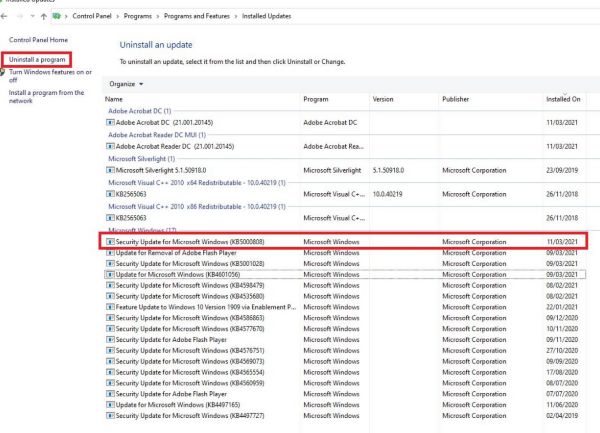Open the Organize dropdown menu
600x433 pixels.
[x=126, y=84]
